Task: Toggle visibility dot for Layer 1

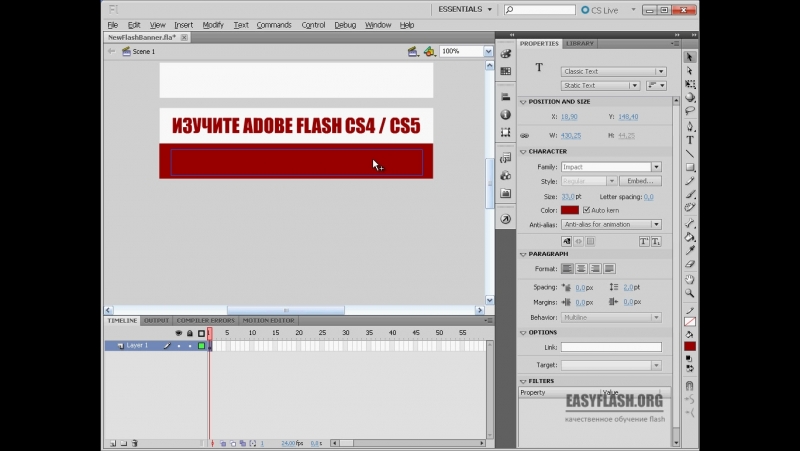Action: pos(179,346)
